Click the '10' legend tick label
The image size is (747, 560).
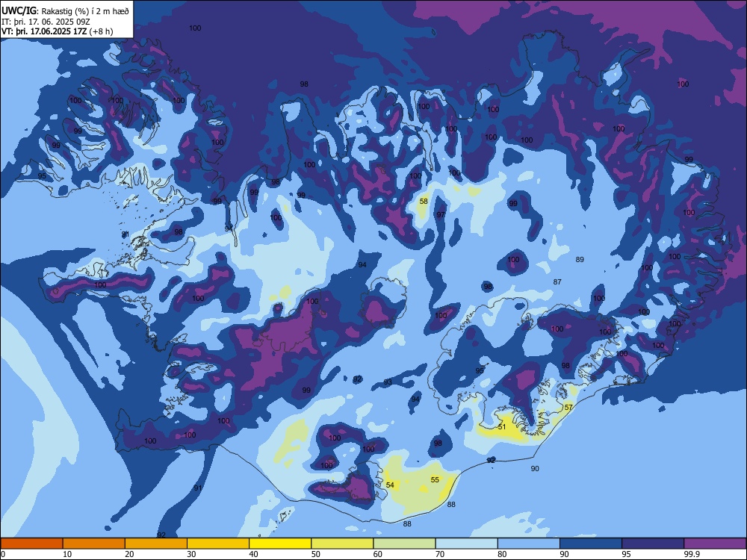click(x=67, y=554)
